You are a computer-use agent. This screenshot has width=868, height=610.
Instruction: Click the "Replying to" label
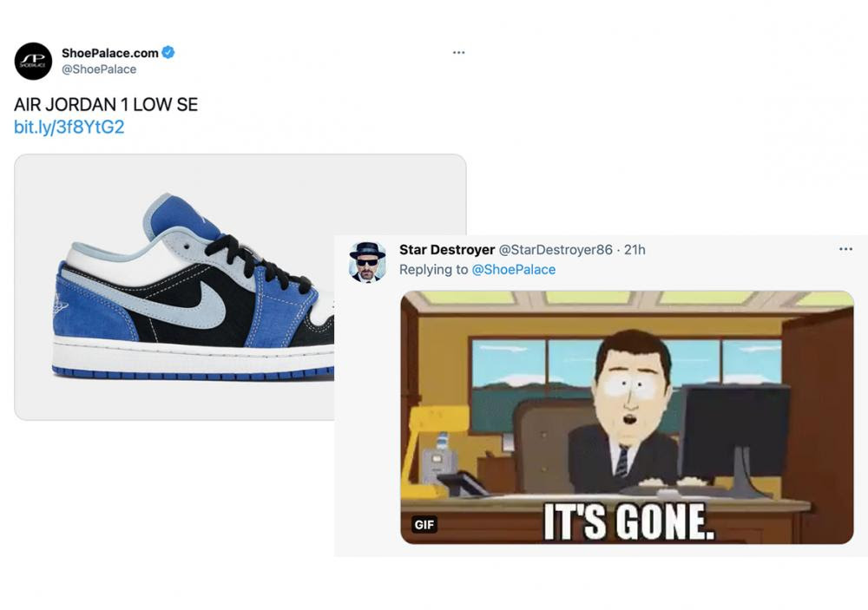point(433,270)
